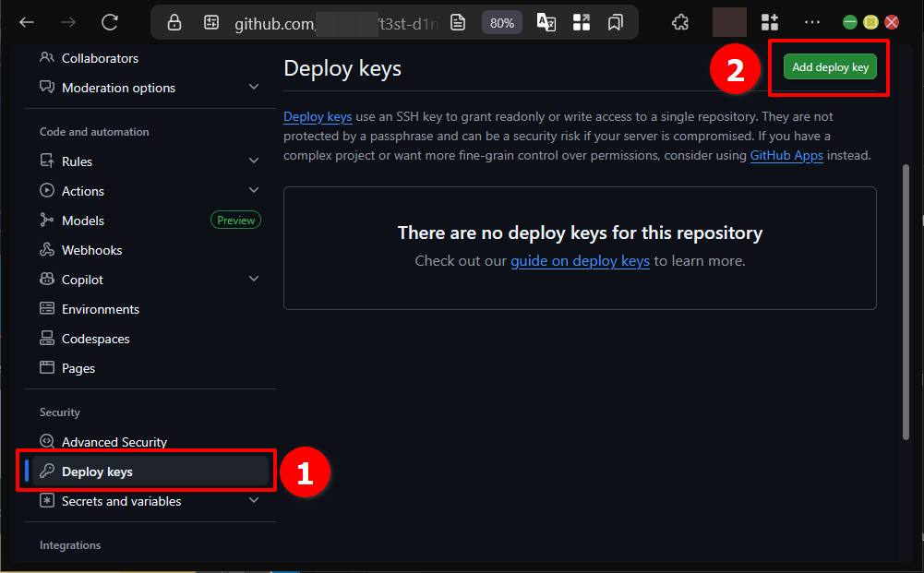This screenshot has height=573, width=924.
Task: Click the Environments icon in sidebar
Action: coord(47,309)
